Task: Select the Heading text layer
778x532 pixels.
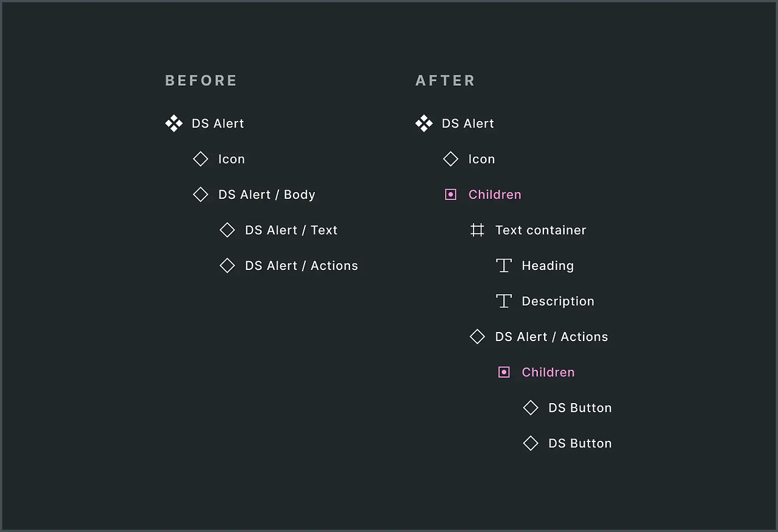Action: 548,266
